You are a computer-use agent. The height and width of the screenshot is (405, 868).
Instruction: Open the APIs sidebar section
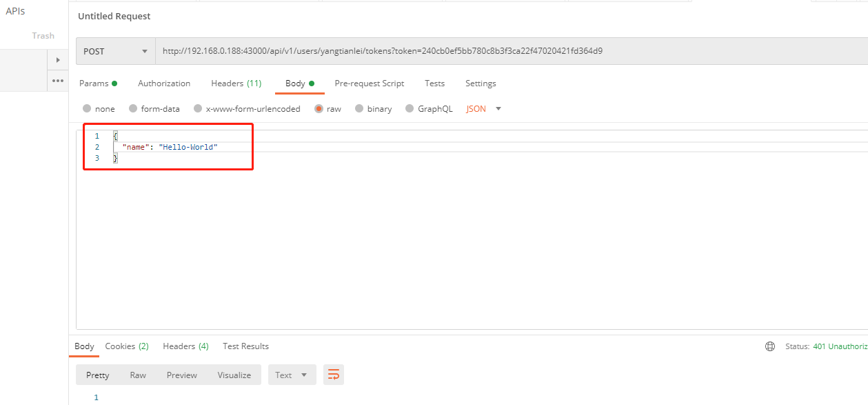coord(15,12)
